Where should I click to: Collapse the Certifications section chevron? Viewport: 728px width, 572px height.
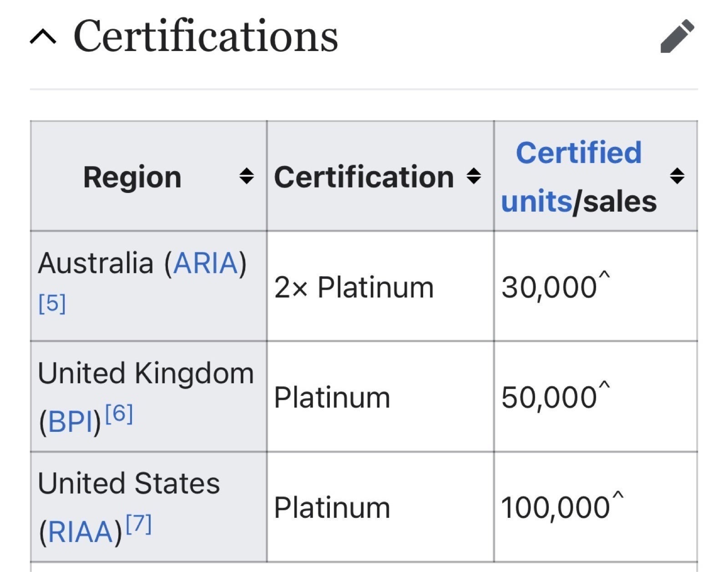click(x=43, y=36)
